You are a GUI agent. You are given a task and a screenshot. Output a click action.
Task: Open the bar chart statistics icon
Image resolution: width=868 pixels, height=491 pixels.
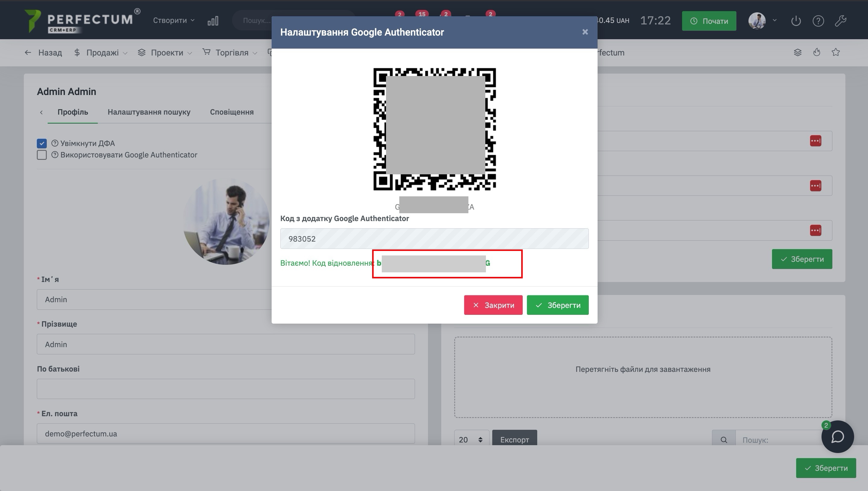(213, 21)
